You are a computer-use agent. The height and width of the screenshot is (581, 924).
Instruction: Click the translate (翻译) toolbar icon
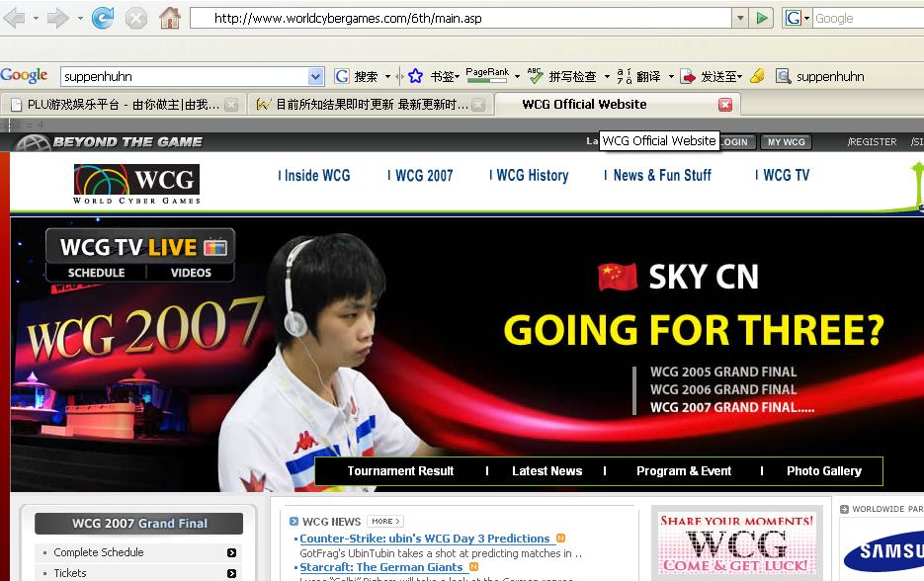624,76
